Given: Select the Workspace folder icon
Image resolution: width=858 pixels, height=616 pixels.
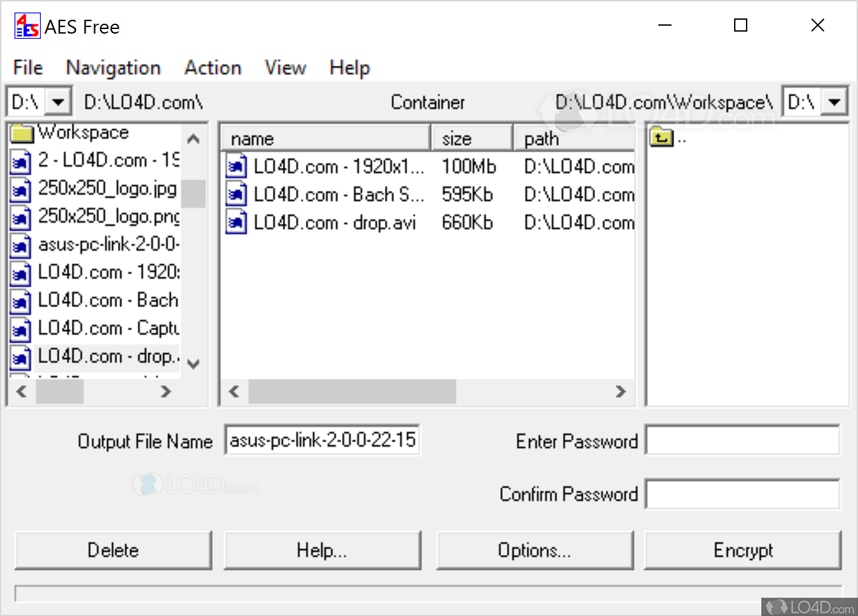Looking at the screenshot, I should click(22, 132).
